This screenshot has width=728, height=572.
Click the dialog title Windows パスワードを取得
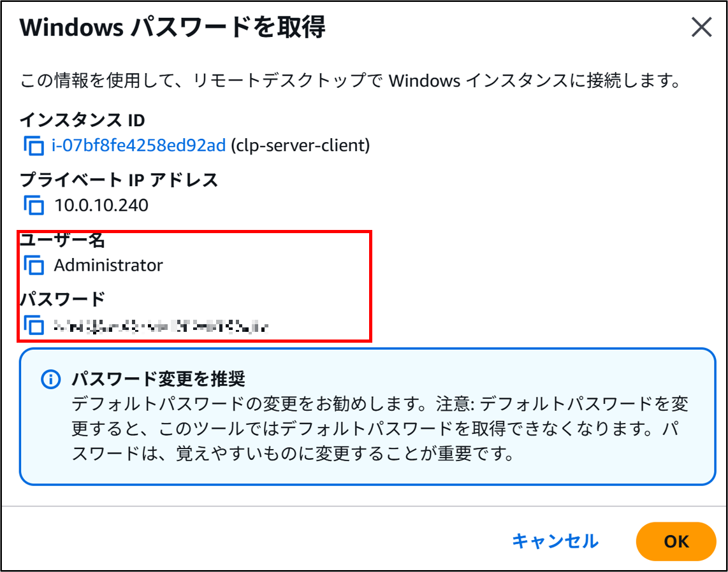tap(173, 28)
